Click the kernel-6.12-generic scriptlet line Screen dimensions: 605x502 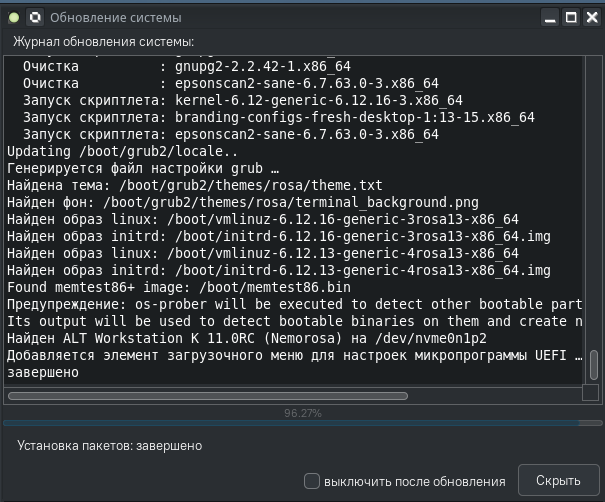[x=243, y=100]
